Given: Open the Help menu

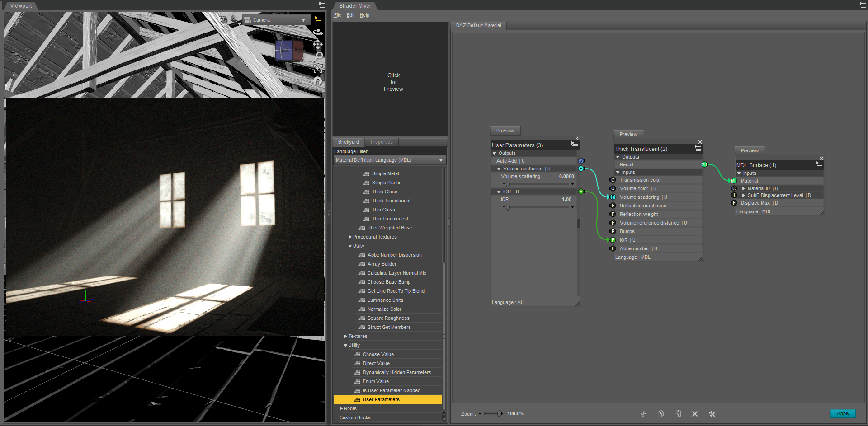Looking at the screenshot, I should pos(364,15).
